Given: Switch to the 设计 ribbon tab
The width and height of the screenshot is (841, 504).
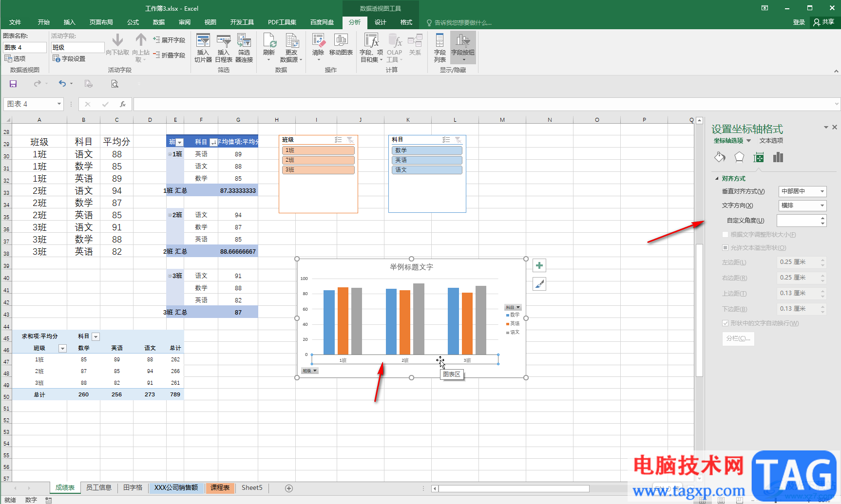Looking at the screenshot, I should pyautogui.click(x=381, y=22).
